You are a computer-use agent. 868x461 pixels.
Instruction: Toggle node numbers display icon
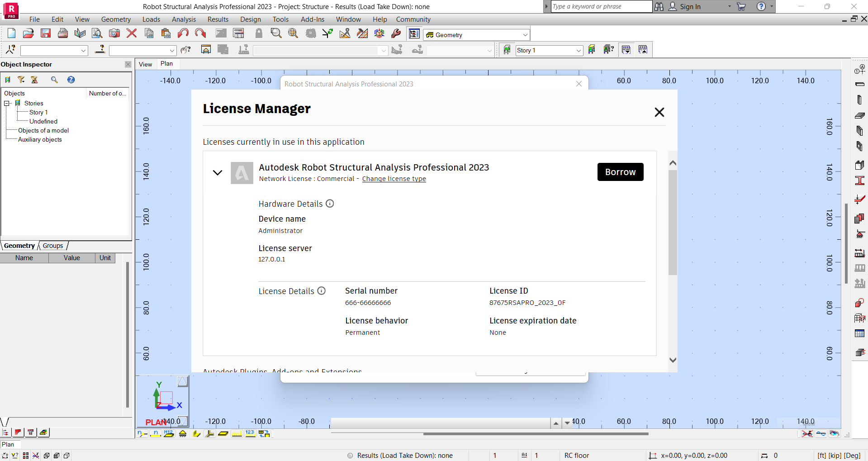[x=142, y=433]
